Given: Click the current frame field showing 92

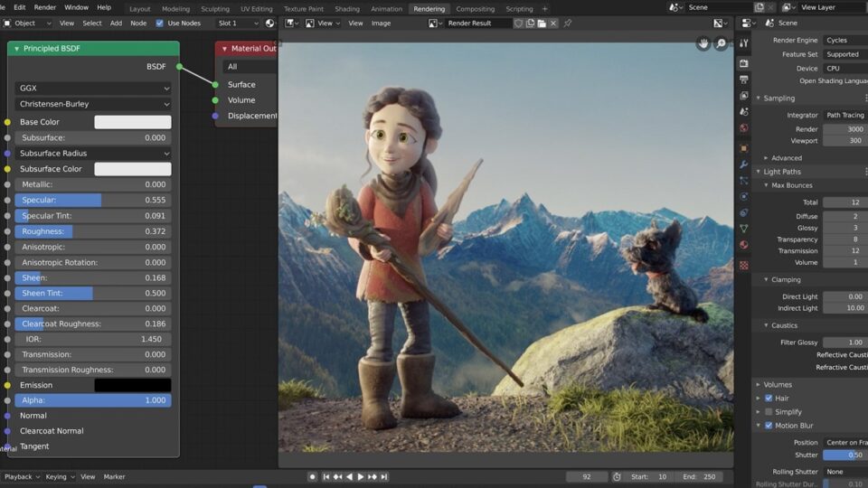Looking at the screenshot, I should point(587,476).
